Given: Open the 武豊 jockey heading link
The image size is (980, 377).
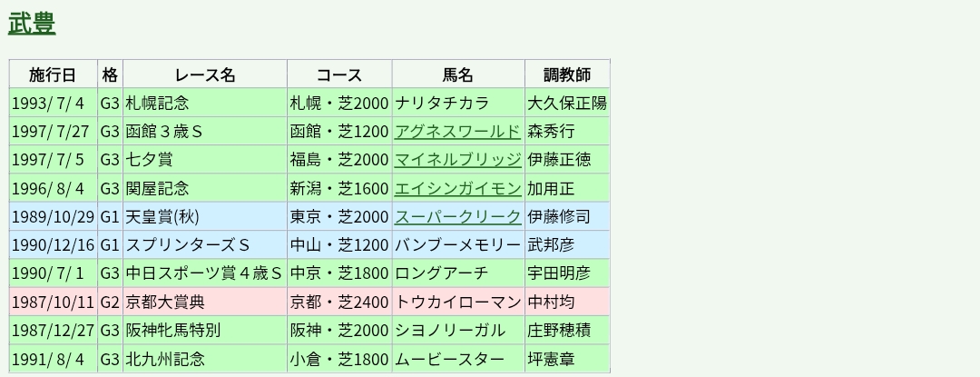Looking at the screenshot, I should [32, 25].
